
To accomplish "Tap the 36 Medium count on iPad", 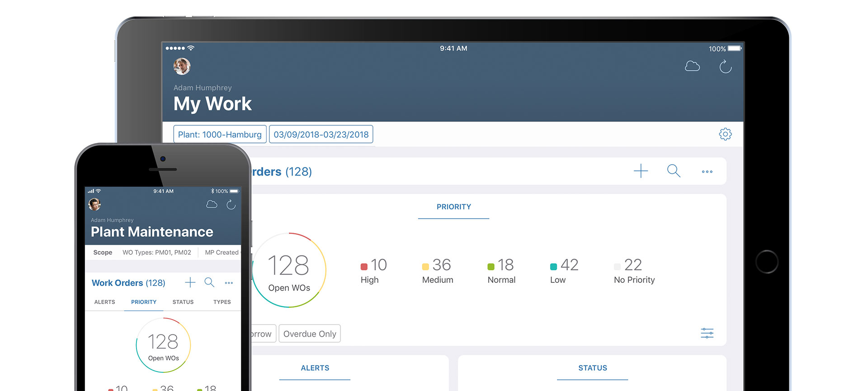I will point(442,265).
